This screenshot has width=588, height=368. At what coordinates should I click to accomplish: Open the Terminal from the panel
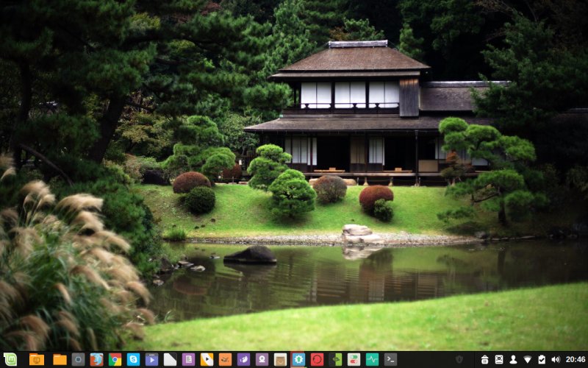tap(390, 359)
